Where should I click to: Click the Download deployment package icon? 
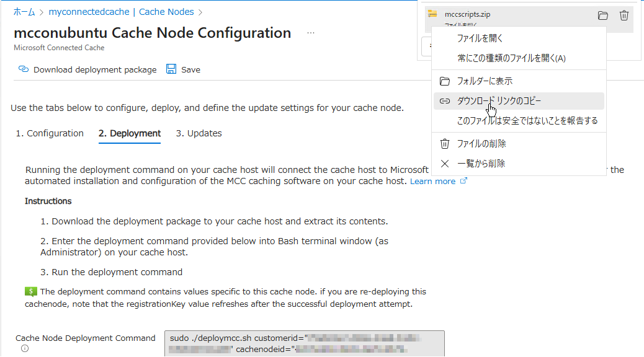(22, 69)
